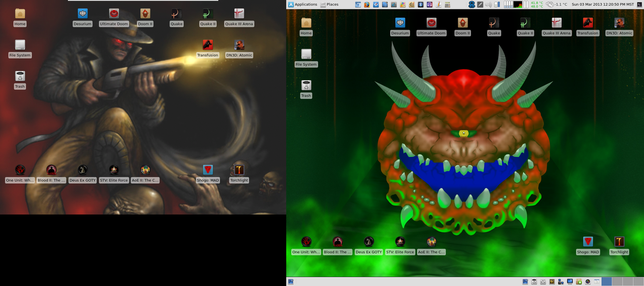Screen dimensions: 644x286
Task: Click the temperature sensor readout 41.8 °C
Action: click(x=537, y=3)
